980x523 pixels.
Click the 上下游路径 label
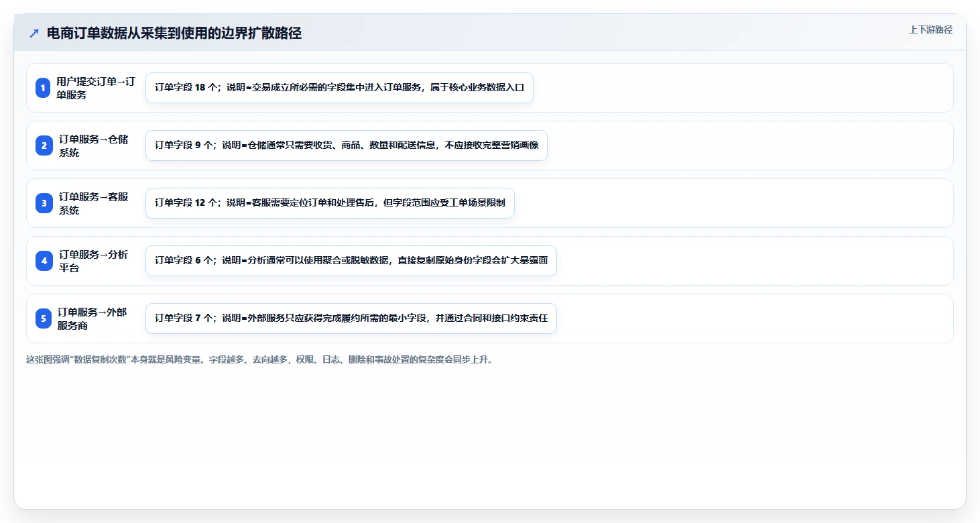930,30
